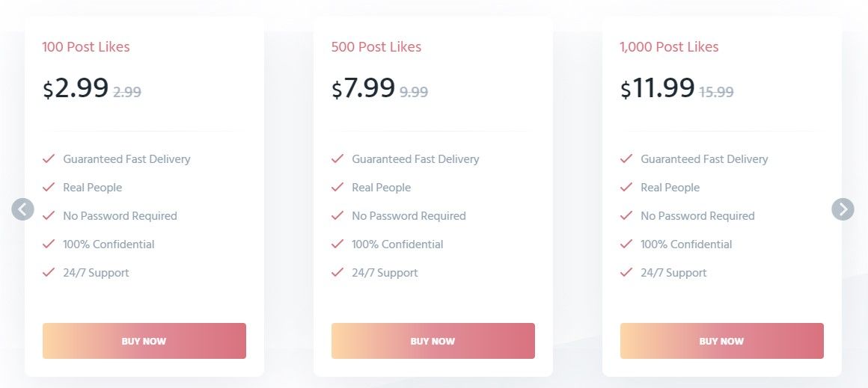Click the $7.99 price text
Screen dimensions: 868x388
(363, 88)
